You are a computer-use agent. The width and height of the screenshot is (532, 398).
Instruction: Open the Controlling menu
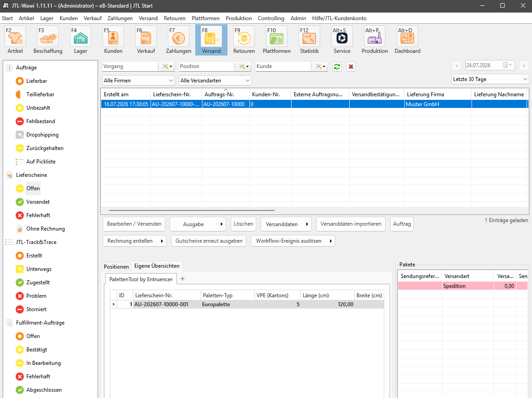point(271,18)
